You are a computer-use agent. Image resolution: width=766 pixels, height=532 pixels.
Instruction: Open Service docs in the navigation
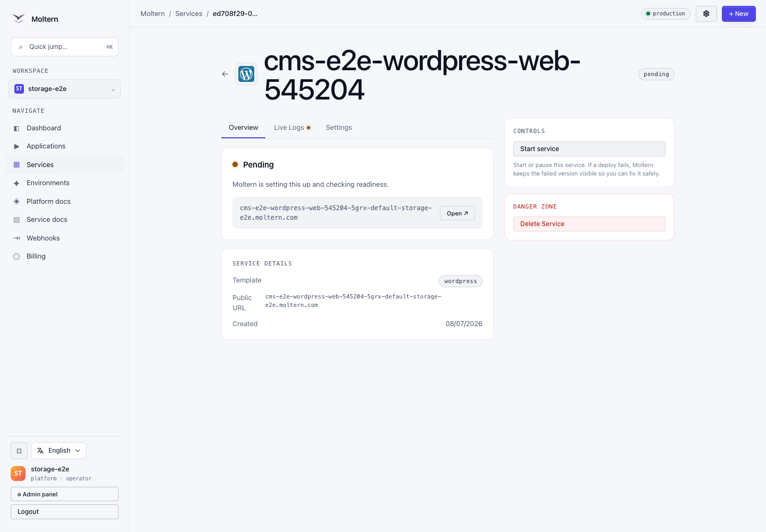[64, 220]
